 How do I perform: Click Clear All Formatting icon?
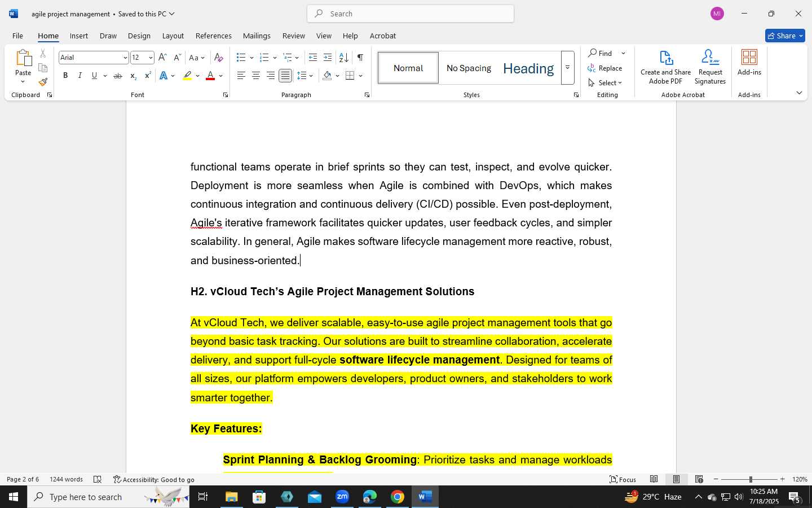(x=219, y=58)
